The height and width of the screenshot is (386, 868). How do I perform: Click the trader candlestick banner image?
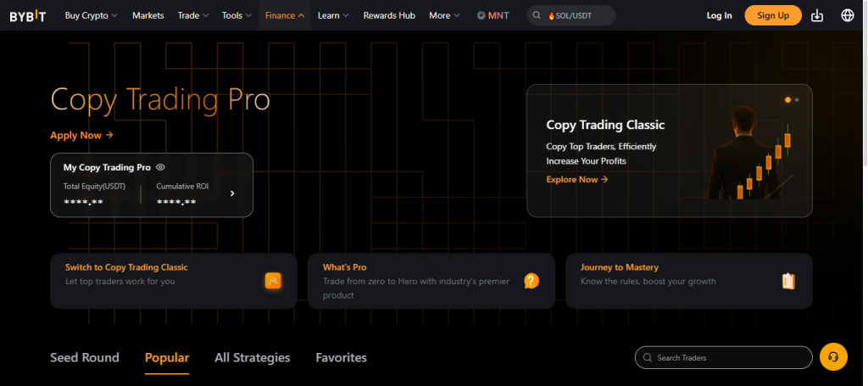[750, 153]
